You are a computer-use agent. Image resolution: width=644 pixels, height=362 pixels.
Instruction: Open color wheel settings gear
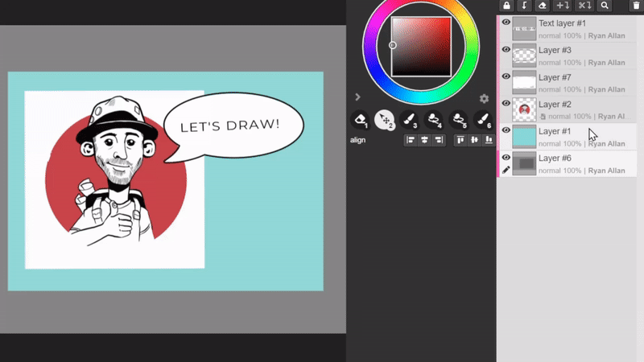(484, 99)
